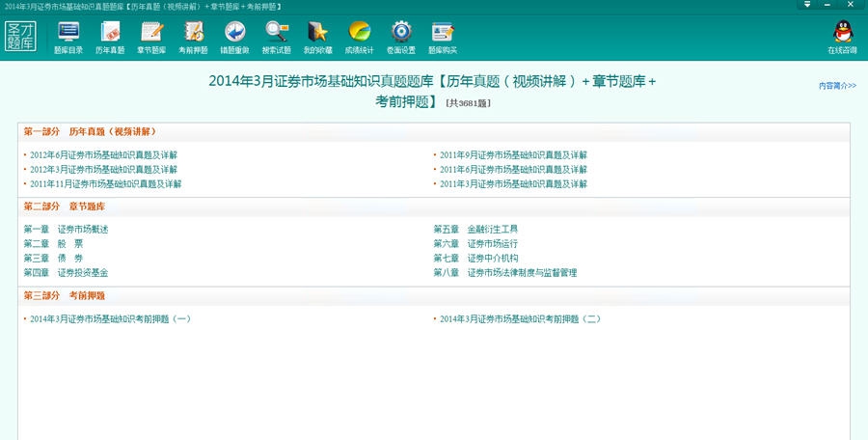Image resolution: width=868 pixels, height=440 pixels.
Task: Open 2011年3月证券市场基础知识真题及详解
Action: pos(513,184)
